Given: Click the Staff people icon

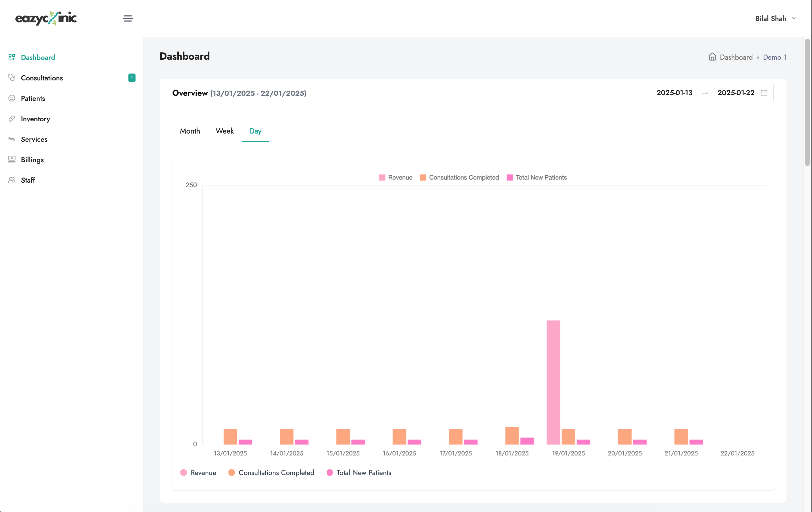Looking at the screenshot, I should pyautogui.click(x=12, y=180).
